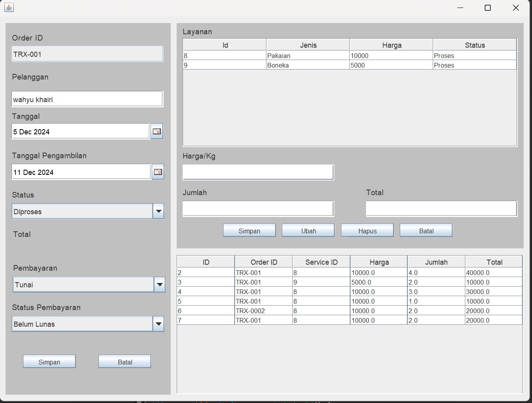Expand the Status dropdown showing Diproses
The image size is (532, 403).
(158, 211)
